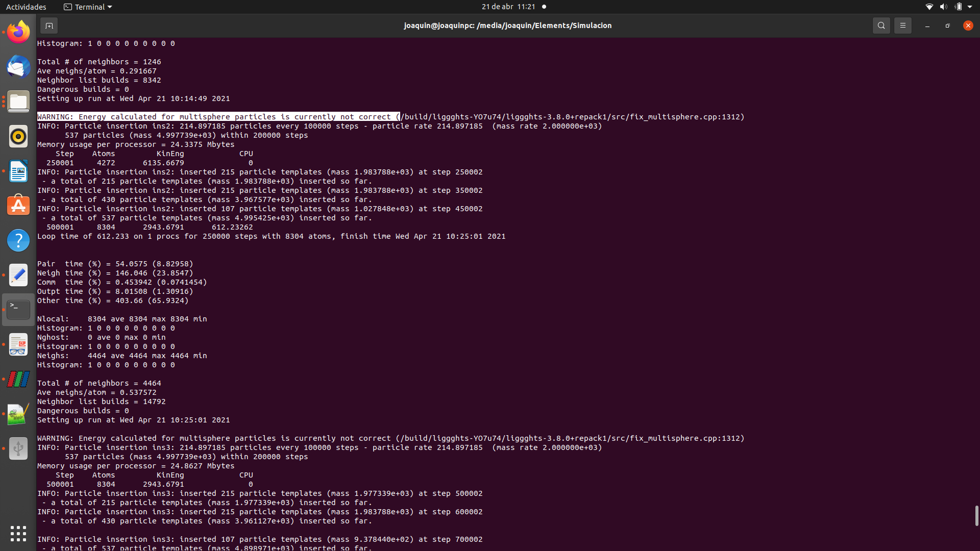Viewport: 980px width, 551px height.
Task: Click 'Outpt time (%) = 8.01508' line
Action: (115, 291)
